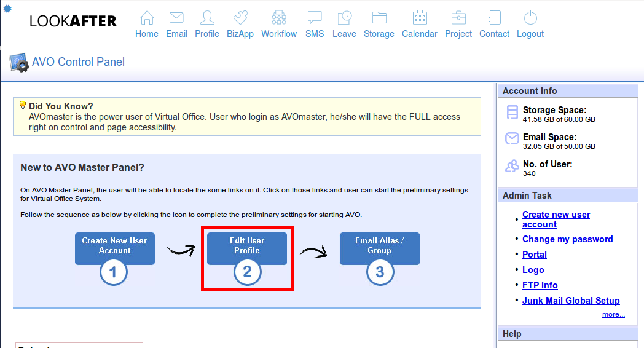Image resolution: width=644 pixels, height=348 pixels.
Task: Click the Email menu label
Action: click(x=176, y=34)
